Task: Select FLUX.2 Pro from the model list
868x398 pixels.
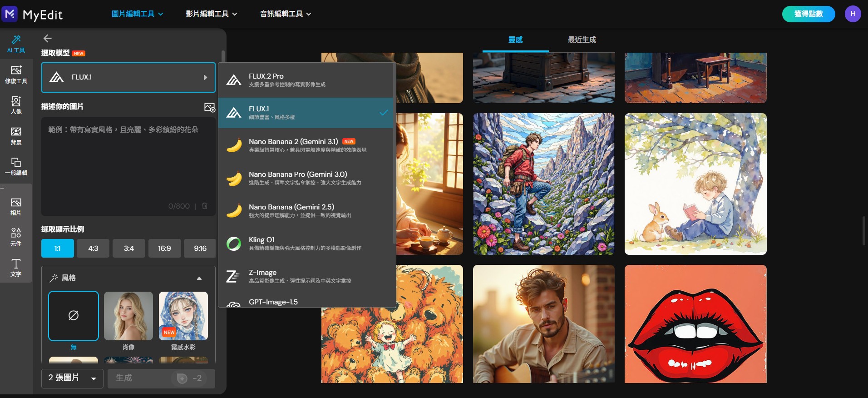Action: (x=306, y=80)
